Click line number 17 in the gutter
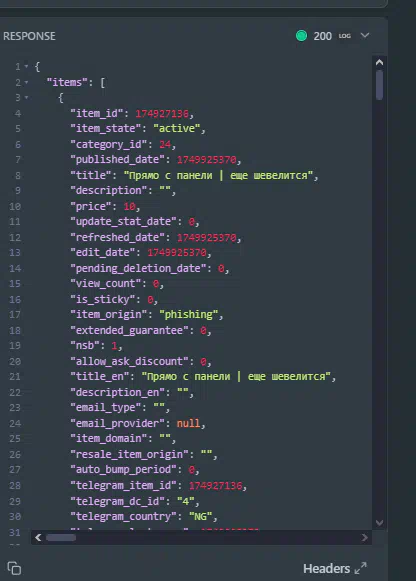The width and height of the screenshot is (416, 581). click(x=15, y=315)
